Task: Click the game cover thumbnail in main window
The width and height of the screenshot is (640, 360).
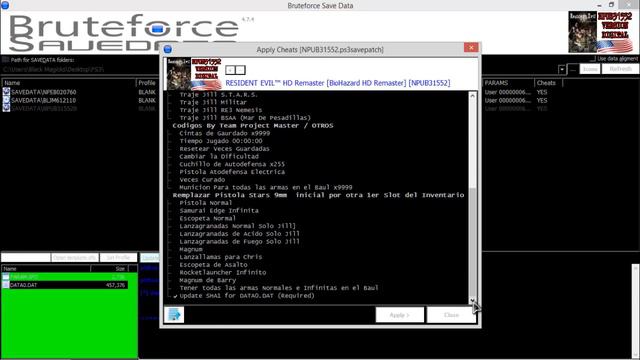Action: tap(600, 32)
